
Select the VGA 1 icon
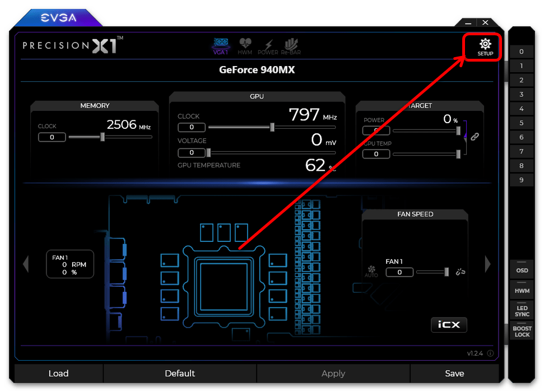pyautogui.click(x=220, y=46)
